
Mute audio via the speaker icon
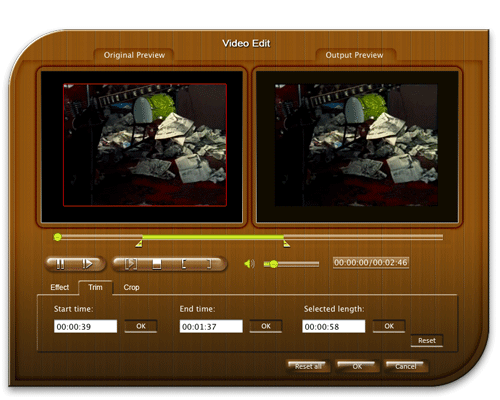[x=249, y=264]
